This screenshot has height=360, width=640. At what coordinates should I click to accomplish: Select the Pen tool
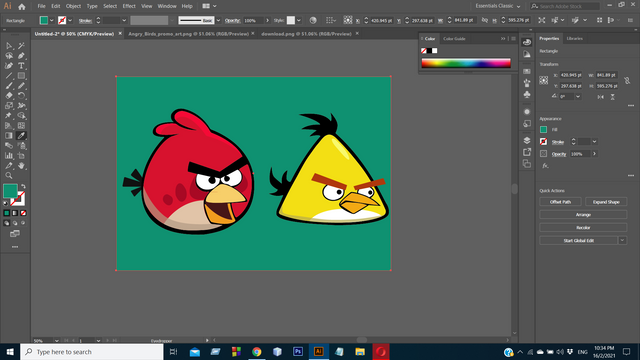click(x=21, y=56)
